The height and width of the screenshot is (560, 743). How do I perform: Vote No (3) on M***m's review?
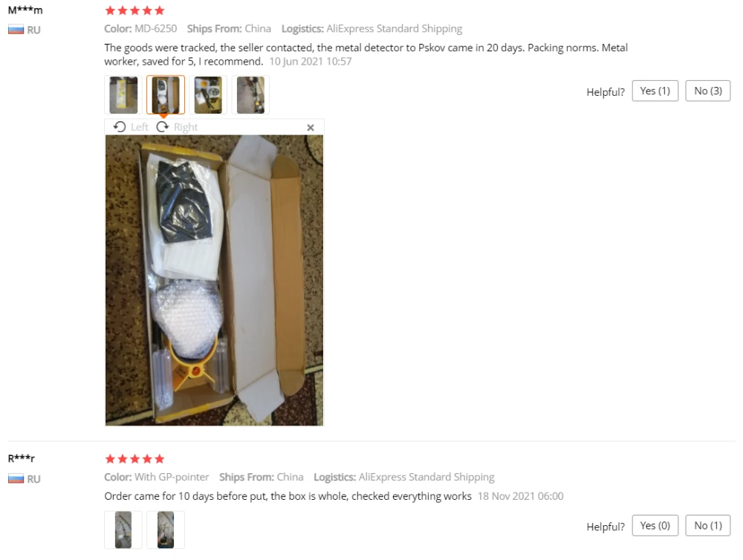708,91
